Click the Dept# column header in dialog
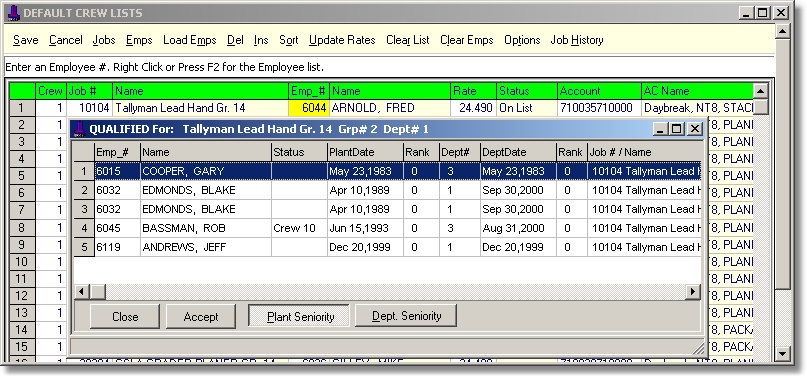Screen dimensions: 807x378 tap(459, 152)
